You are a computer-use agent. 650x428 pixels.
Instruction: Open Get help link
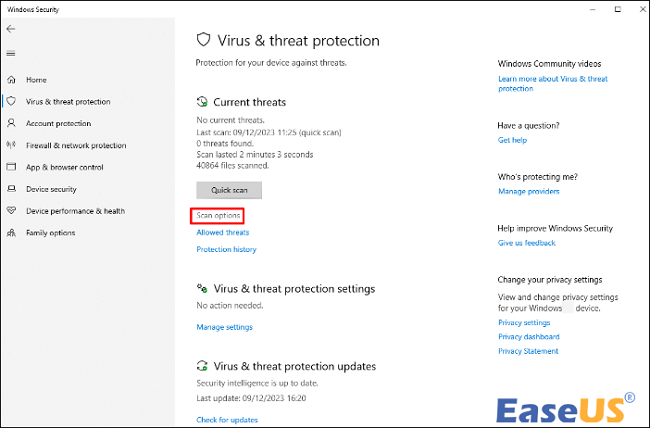coord(512,140)
